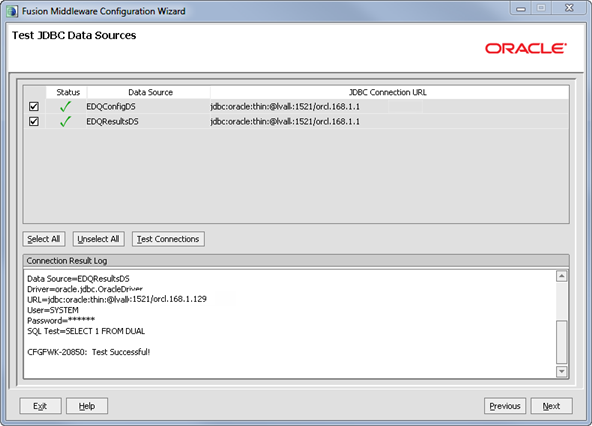The width and height of the screenshot is (592, 426).
Task: Click the log scrollbar up arrow
Action: [561, 276]
